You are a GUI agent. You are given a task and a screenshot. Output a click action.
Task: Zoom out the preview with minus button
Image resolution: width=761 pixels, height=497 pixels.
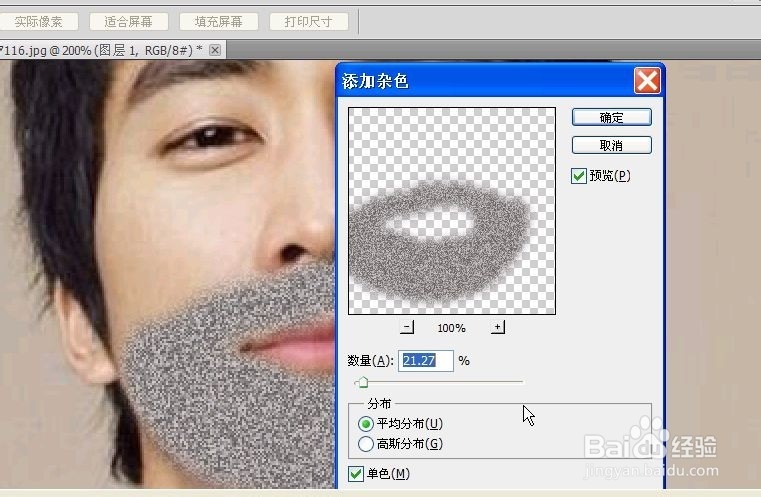pos(407,327)
